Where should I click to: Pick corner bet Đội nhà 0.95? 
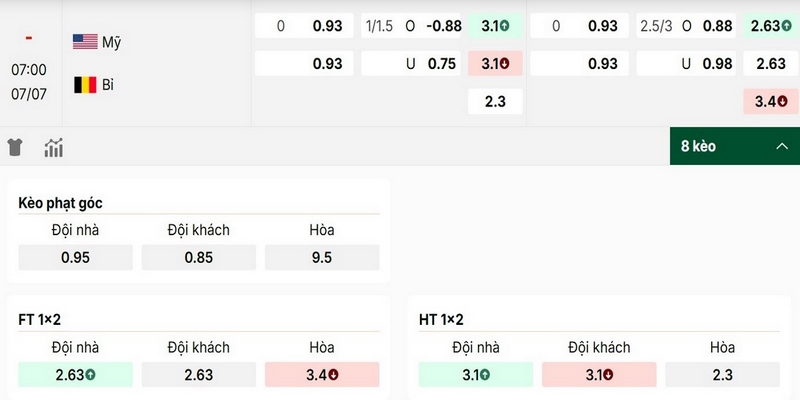[x=76, y=258]
